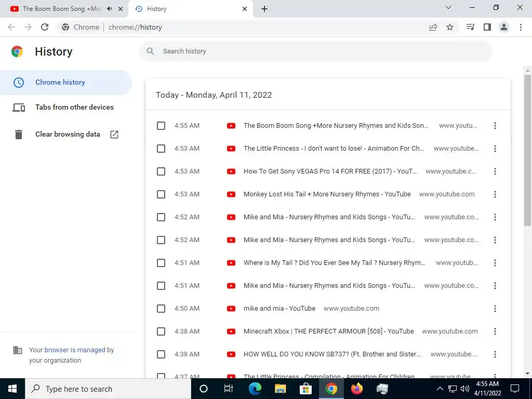Open actions menu for Where is My Tail

(x=495, y=263)
